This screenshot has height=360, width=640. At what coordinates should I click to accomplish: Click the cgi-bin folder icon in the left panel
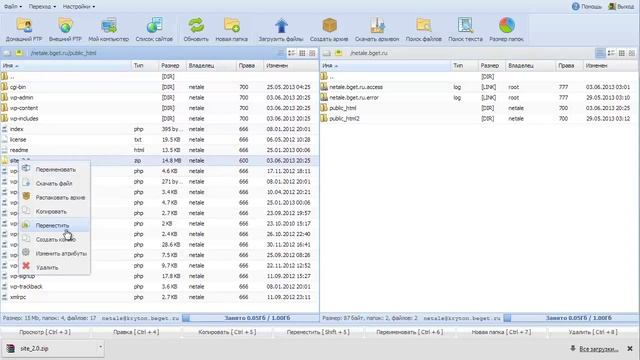4,87
